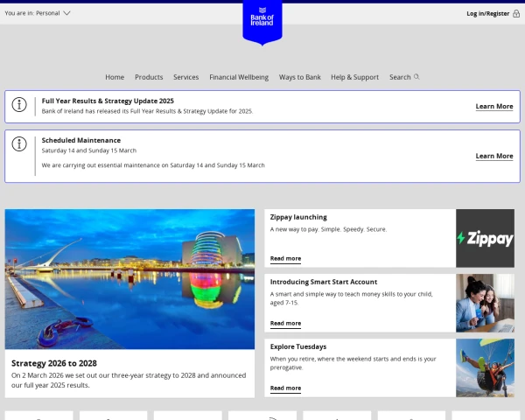Click Log in/Register link
This screenshot has width=525, height=420.
488,13
